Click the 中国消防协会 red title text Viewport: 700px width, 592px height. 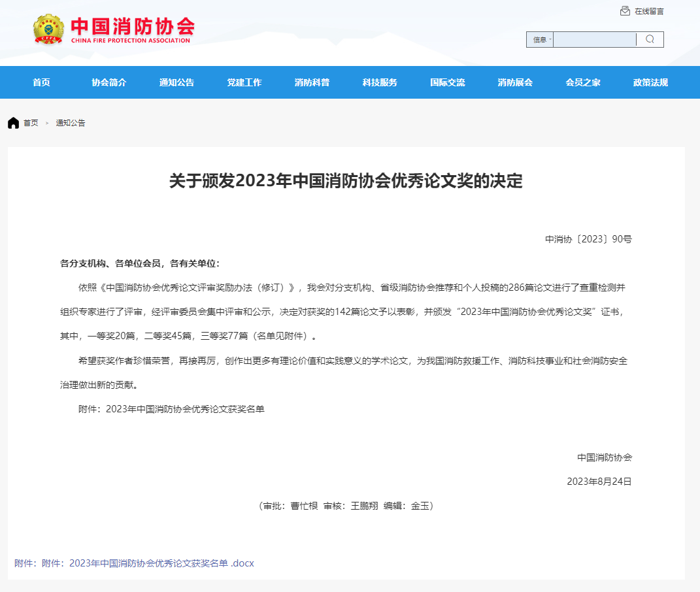133,26
